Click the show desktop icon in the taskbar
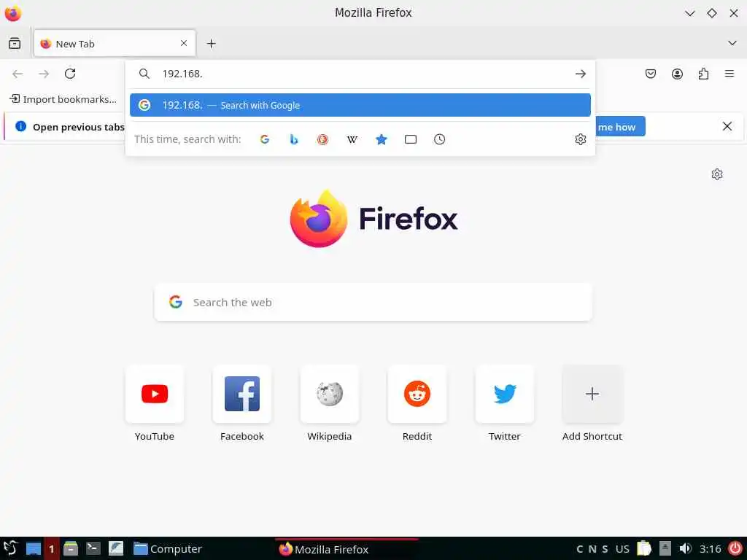747x560 pixels. pyautogui.click(x=34, y=548)
